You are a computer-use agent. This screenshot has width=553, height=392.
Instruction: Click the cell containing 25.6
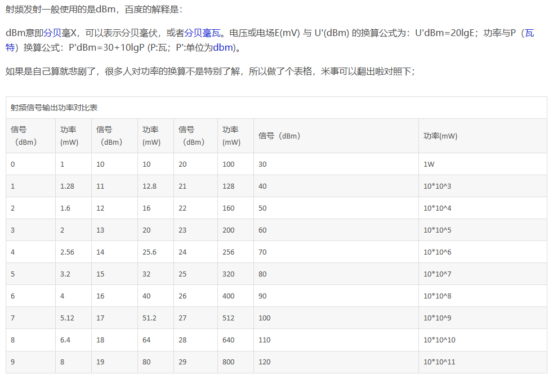(x=149, y=252)
